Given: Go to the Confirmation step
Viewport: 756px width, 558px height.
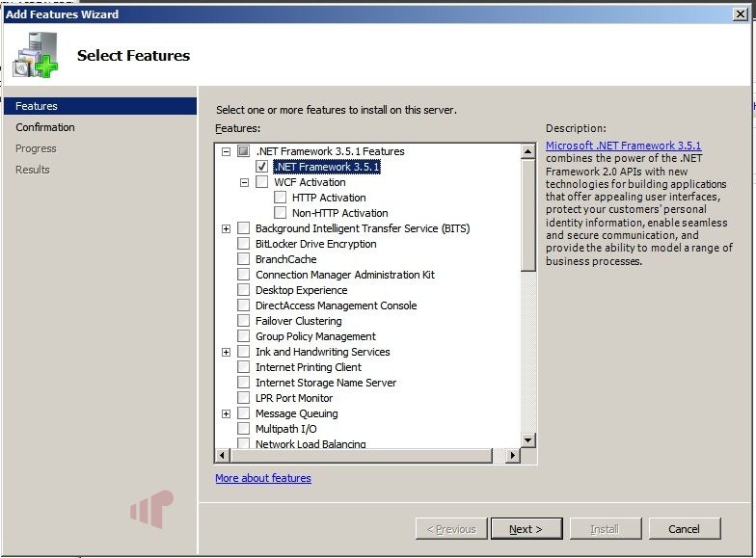Looking at the screenshot, I should [44, 127].
